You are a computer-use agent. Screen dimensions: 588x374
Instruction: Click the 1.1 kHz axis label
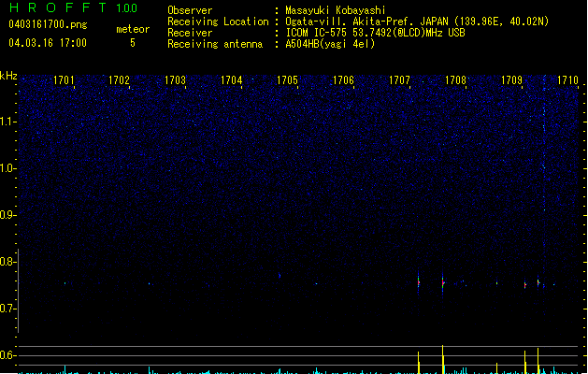click(x=7, y=122)
